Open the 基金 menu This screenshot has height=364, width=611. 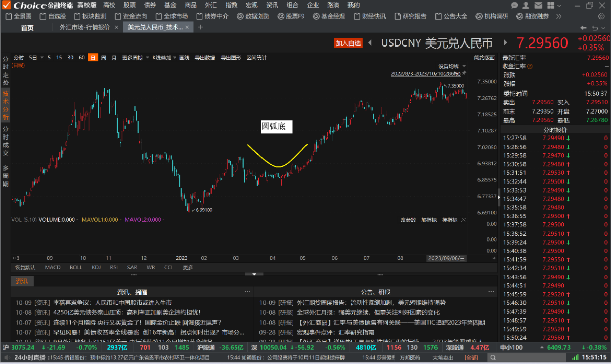pos(170,5)
